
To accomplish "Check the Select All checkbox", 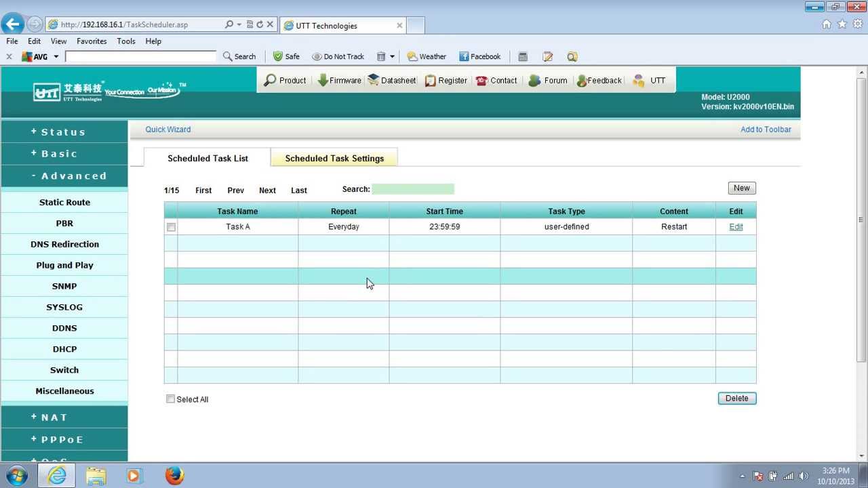I will tap(170, 399).
